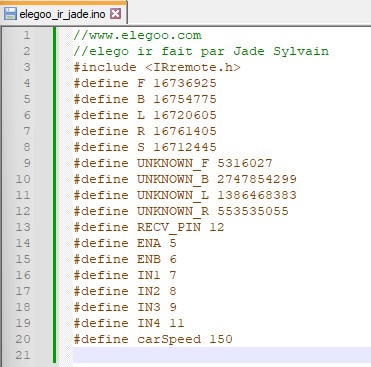Click the line '#define IN2 8'
The width and height of the screenshot is (371, 367).
point(125,291)
